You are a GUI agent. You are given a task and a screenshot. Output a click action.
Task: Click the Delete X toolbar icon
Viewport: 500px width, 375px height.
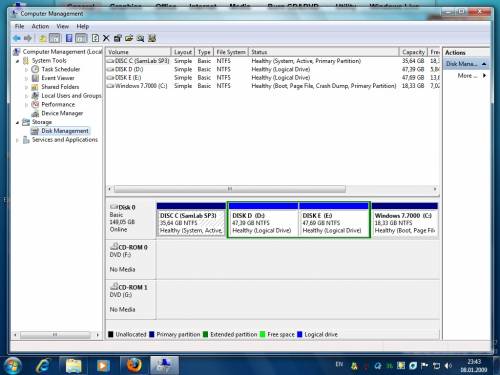(106, 38)
